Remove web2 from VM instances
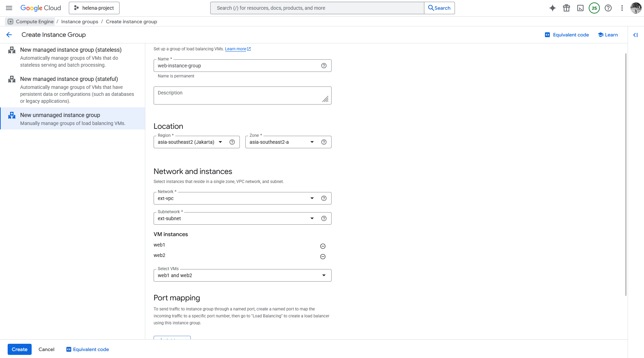The width and height of the screenshot is (644, 358). click(323, 257)
